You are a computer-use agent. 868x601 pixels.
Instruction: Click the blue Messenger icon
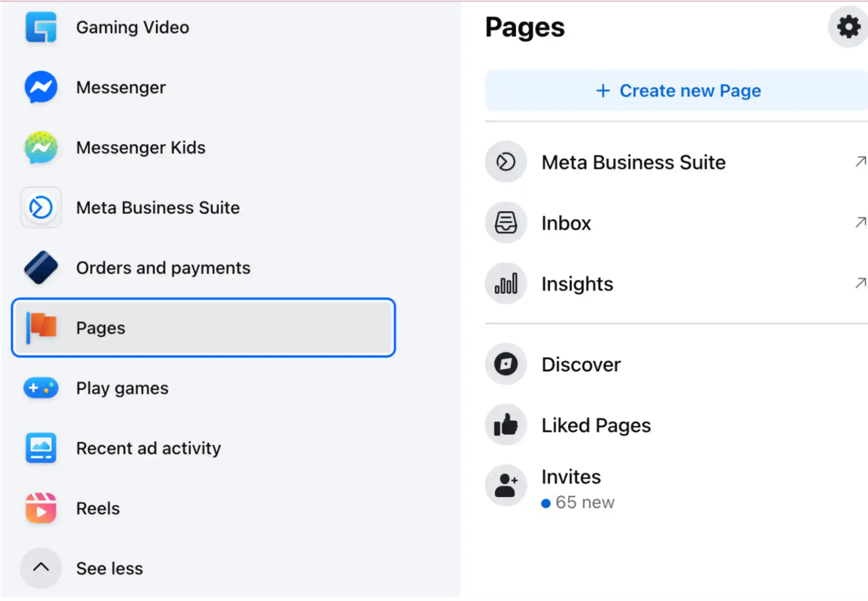pos(41,87)
